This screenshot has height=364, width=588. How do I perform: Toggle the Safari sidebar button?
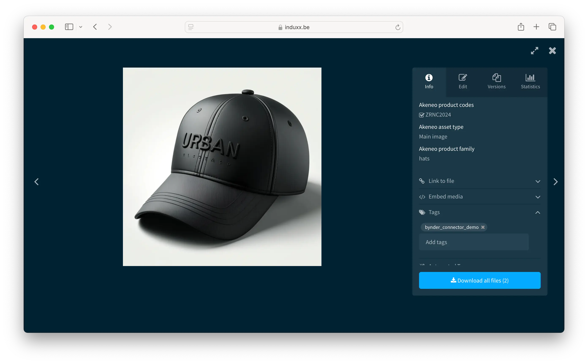(x=69, y=27)
